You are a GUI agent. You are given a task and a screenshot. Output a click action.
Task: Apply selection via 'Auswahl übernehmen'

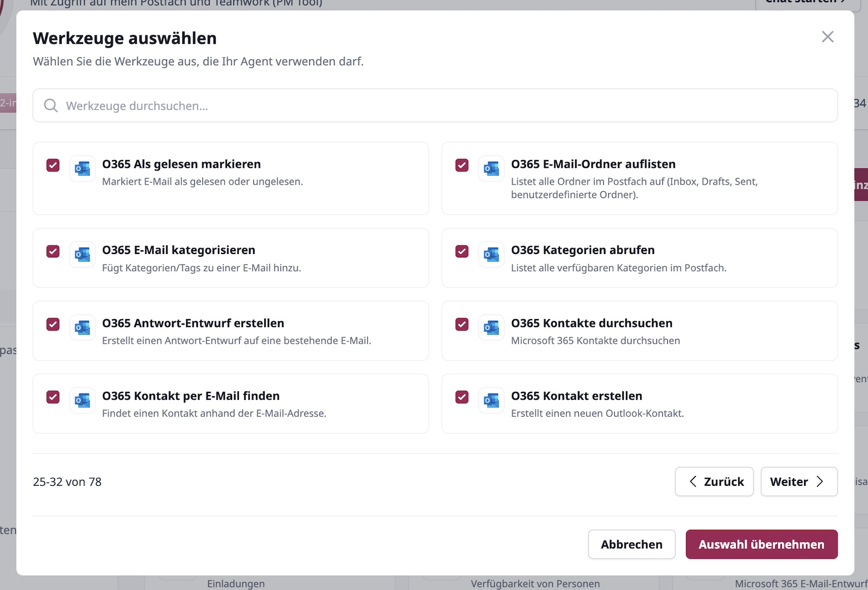[x=761, y=544]
